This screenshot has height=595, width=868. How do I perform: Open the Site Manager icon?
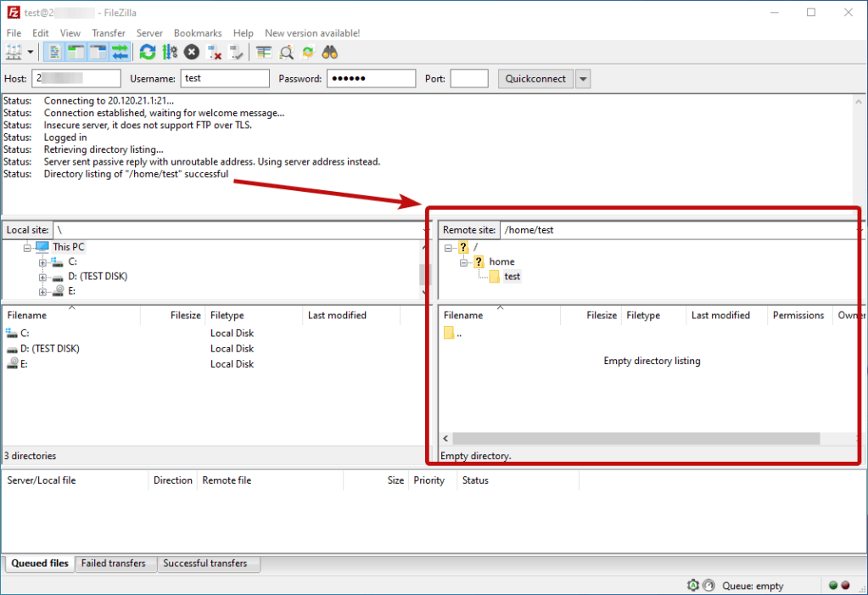(14, 53)
